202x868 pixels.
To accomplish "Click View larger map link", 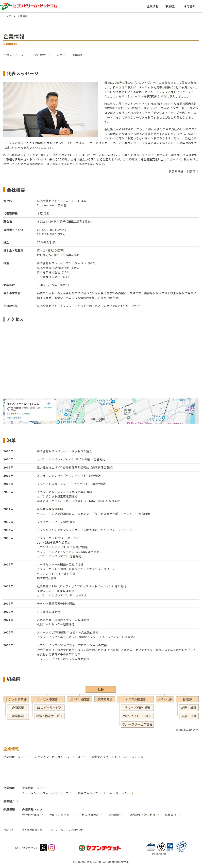I will tap(14, 418).
